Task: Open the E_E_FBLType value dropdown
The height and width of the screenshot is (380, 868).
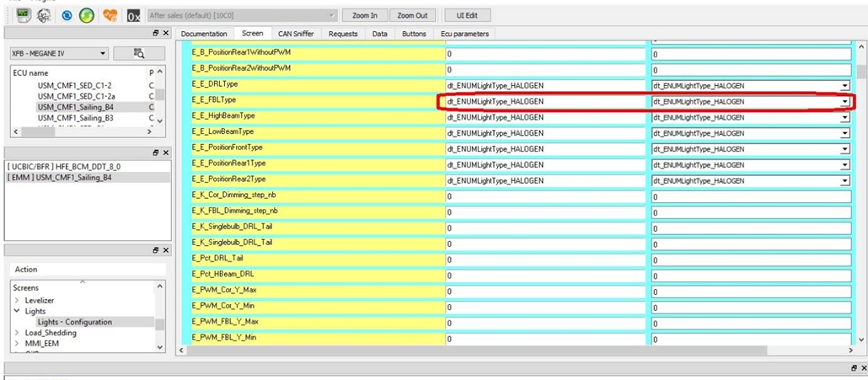Action: pyautogui.click(x=844, y=102)
